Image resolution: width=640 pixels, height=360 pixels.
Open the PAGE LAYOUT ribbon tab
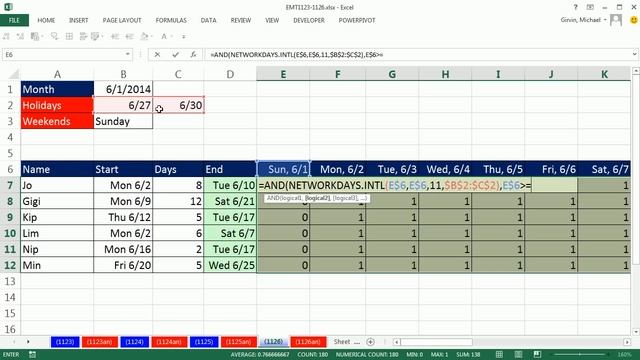coord(122,20)
